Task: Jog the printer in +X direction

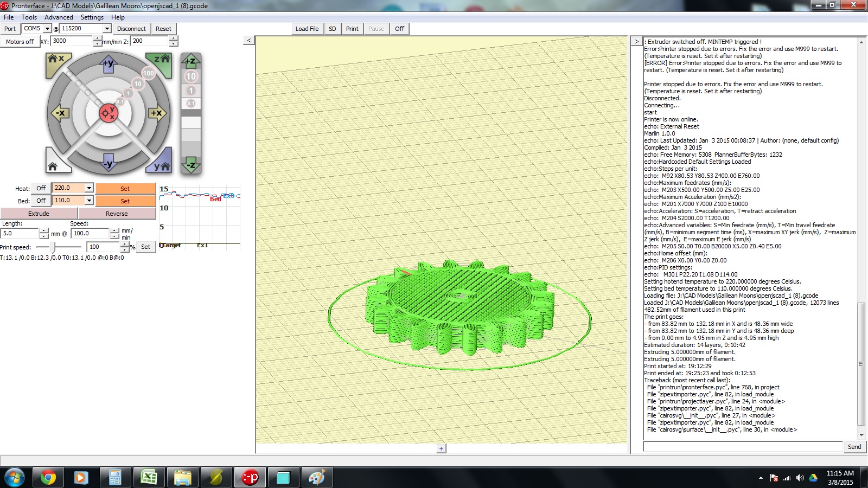Action: tap(156, 113)
